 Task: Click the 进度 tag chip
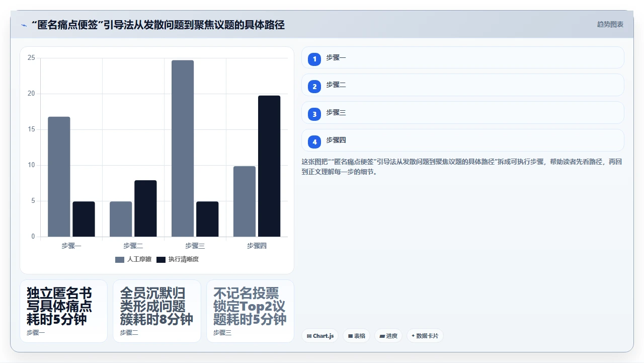coord(388,336)
